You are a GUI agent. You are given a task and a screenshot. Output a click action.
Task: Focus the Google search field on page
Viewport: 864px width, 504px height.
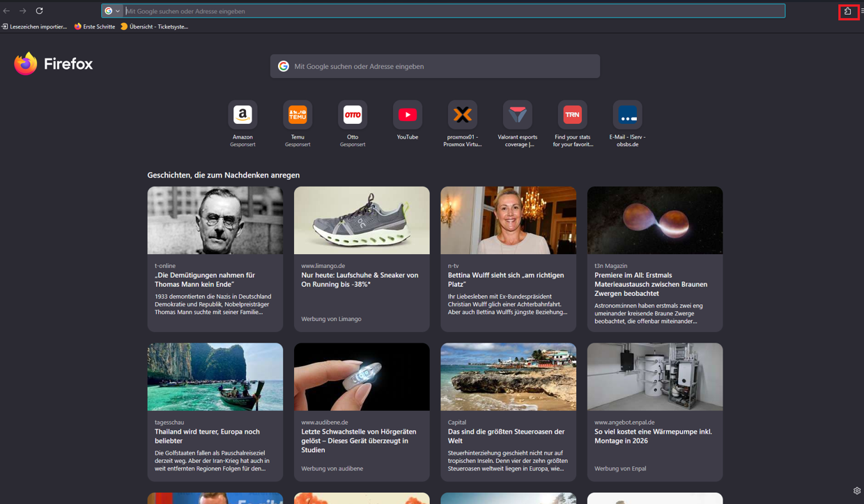tap(435, 66)
